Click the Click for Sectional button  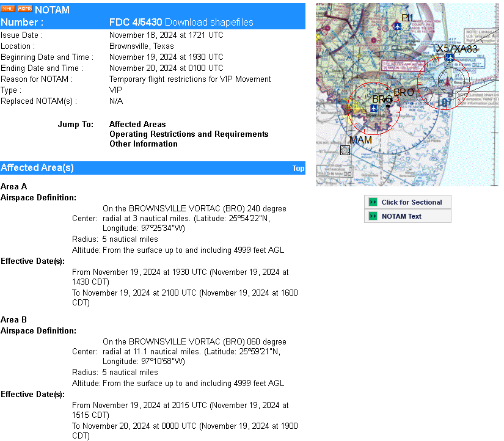[407, 202]
